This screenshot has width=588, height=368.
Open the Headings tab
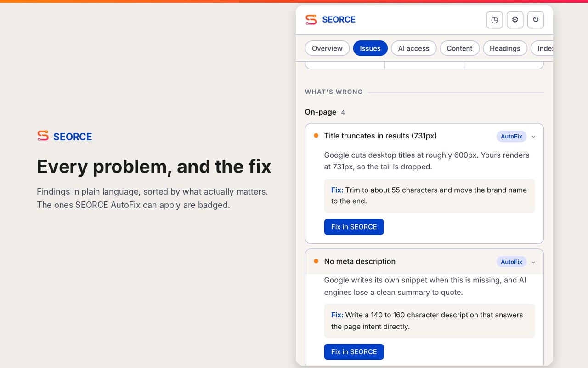(x=505, y=48)
